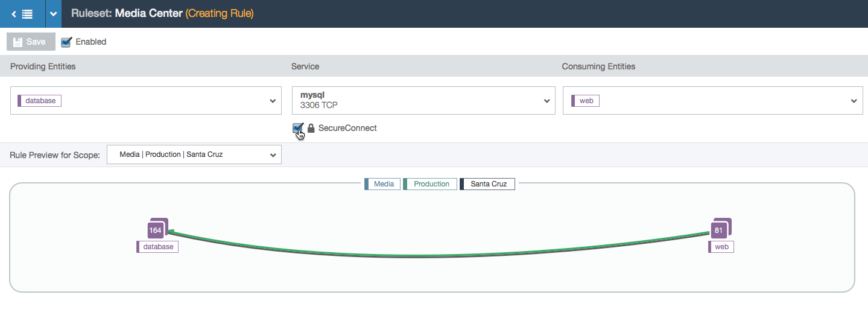This screenshot has width=868, height=315.
Task: Click the 164 database workloads group icon
Action: (x=157, y=228)
